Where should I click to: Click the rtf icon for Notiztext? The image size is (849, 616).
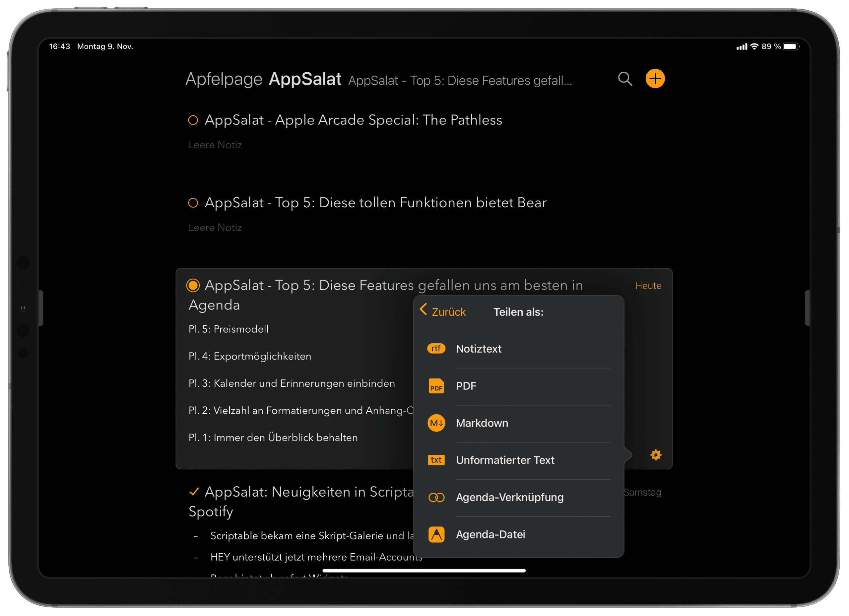(x=436, y=349)
